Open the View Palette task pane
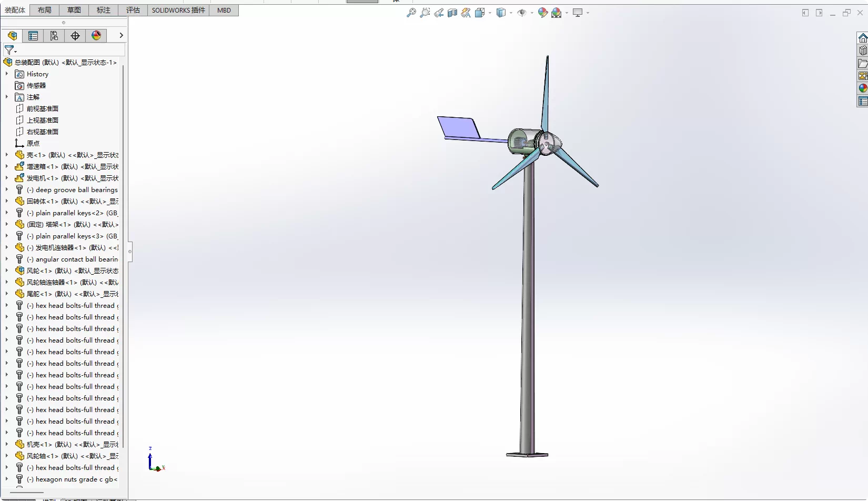This screenshot has width=868, height=501. pos(863,76)
